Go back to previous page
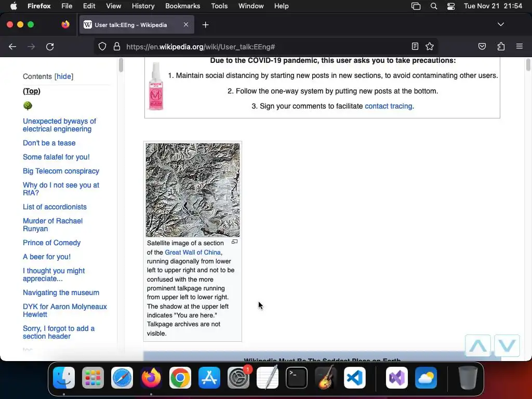532x399 pixels. click(12, 46)
